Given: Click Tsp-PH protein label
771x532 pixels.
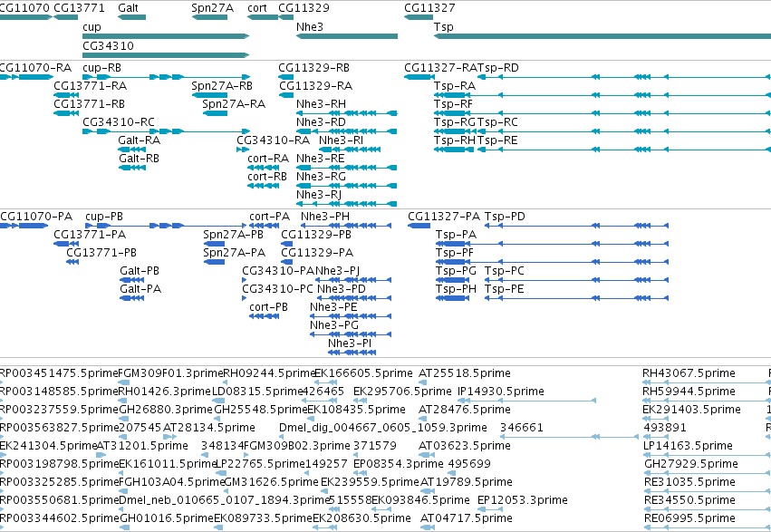Looking at the screenshot, I should 456,288.
